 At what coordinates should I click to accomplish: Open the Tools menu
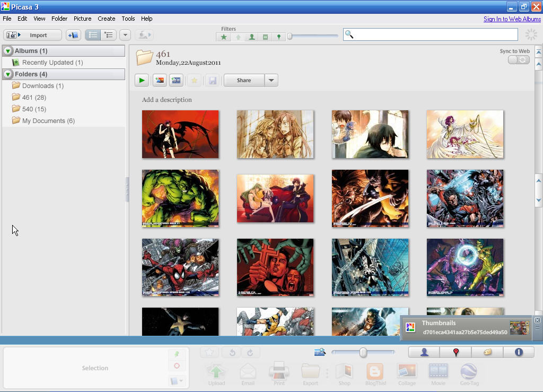128,19
